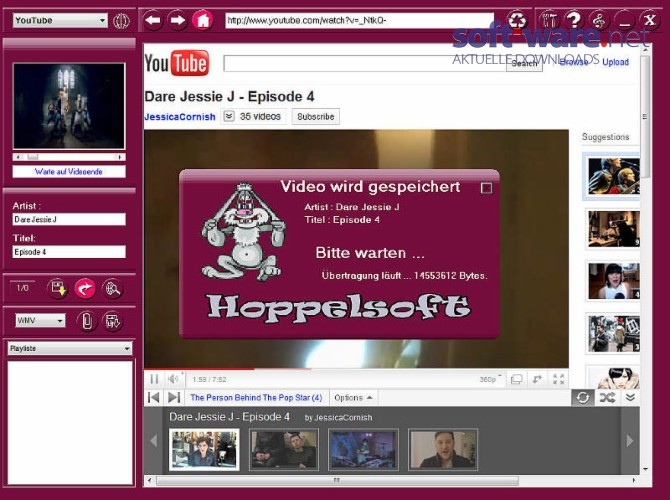Click into the YouTube search box
Image resolution: width=670 pixels, height=500 pixels.
(364, 64)
